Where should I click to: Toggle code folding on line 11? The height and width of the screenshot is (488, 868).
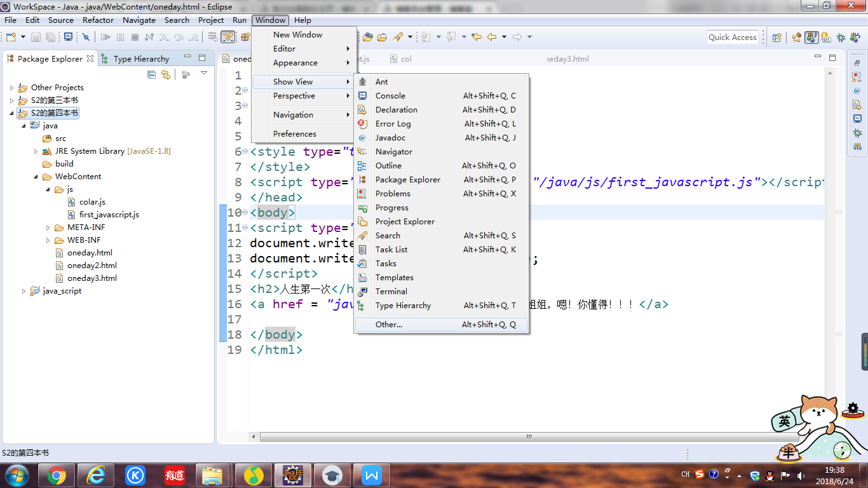(x=245, y=227)
